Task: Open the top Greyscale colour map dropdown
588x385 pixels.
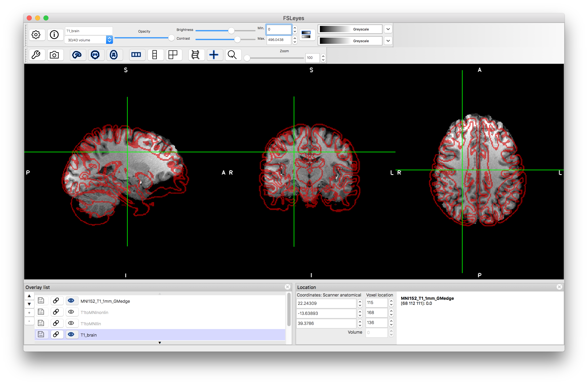Action: 388,29
